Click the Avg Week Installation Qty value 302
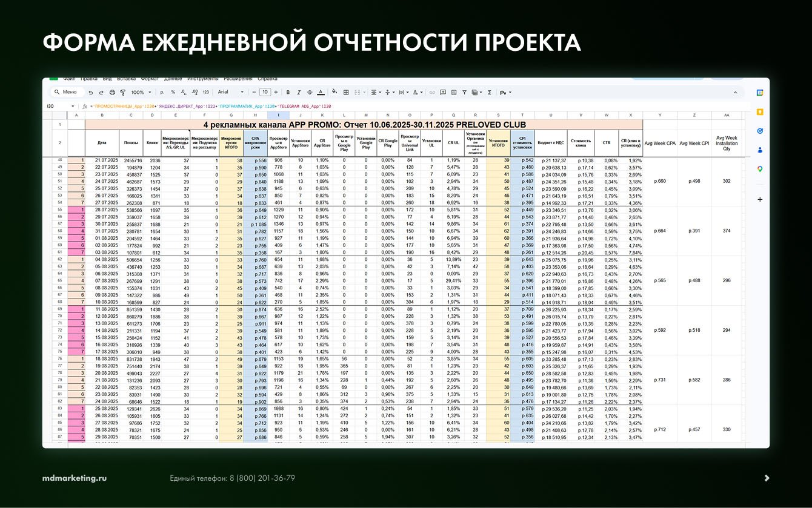The width and height of the screenshot is (812, 508). point(726,181)
